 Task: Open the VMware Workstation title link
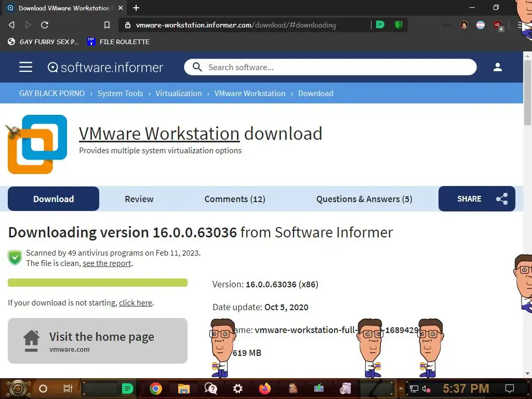tap(159, 134)
